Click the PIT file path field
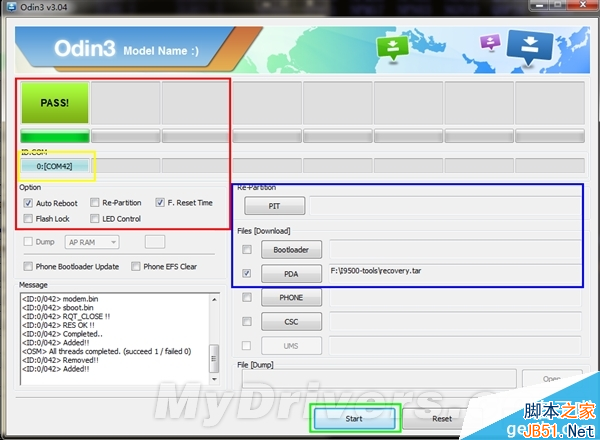 tap(445, 206)
